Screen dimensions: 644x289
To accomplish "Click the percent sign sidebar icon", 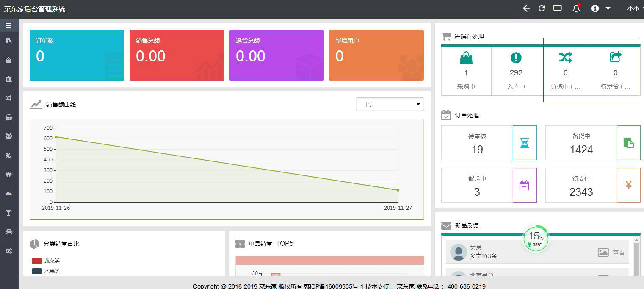I will [8, 156].
